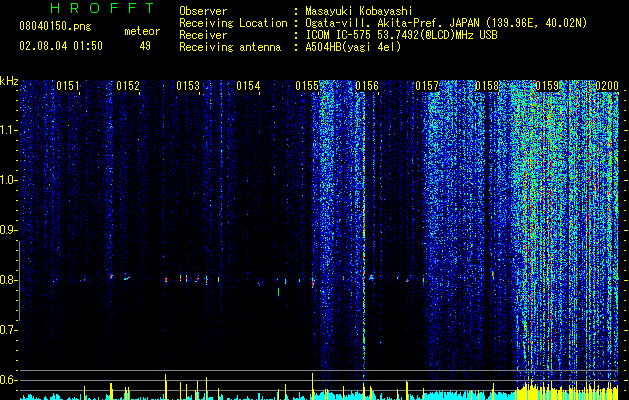Click the 0157 time marker

(427, 86)
